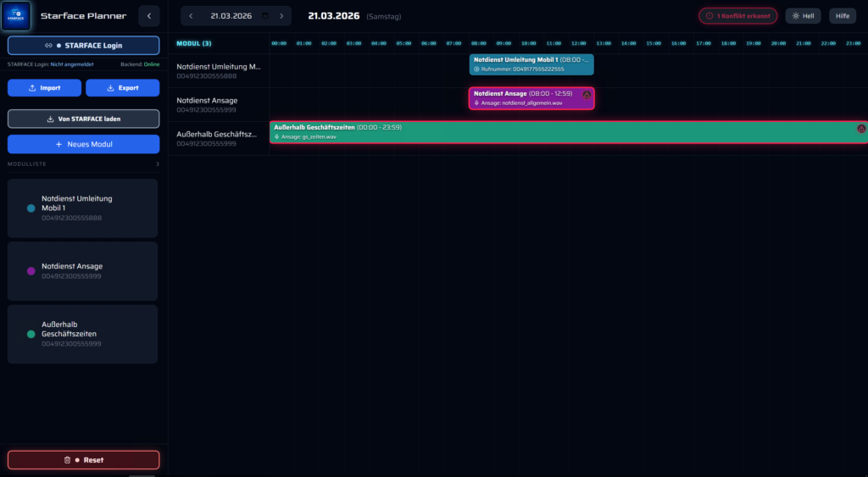Collapse the sidebar with the chevron button
868x477 pixels.
[x=148, y=15]
